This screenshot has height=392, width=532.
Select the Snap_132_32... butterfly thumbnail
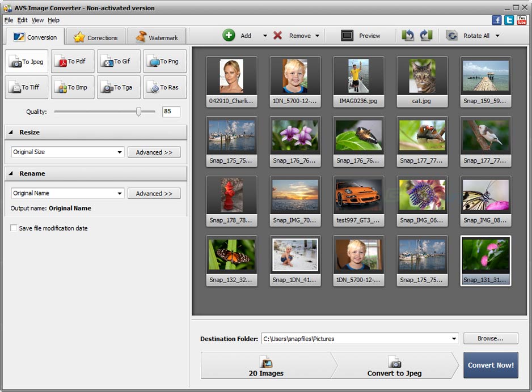pos(231,261)
